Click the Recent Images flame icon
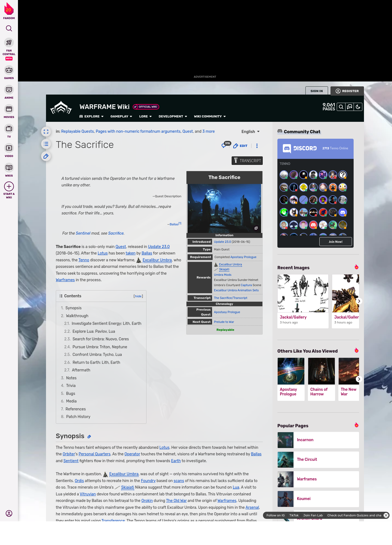392x545 pixels. click(357, 267)
